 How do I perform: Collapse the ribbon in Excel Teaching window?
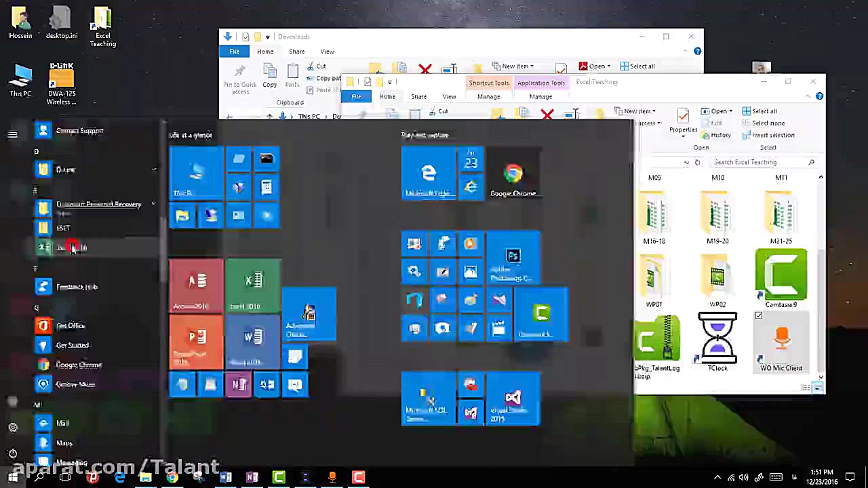tap(809, 96)
